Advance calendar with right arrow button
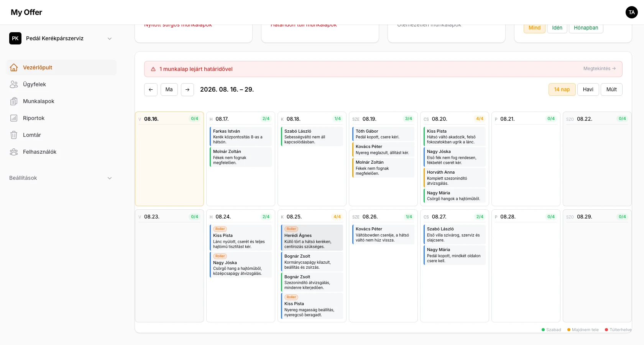This screenshot has height=345, width=644. point(187,89)
